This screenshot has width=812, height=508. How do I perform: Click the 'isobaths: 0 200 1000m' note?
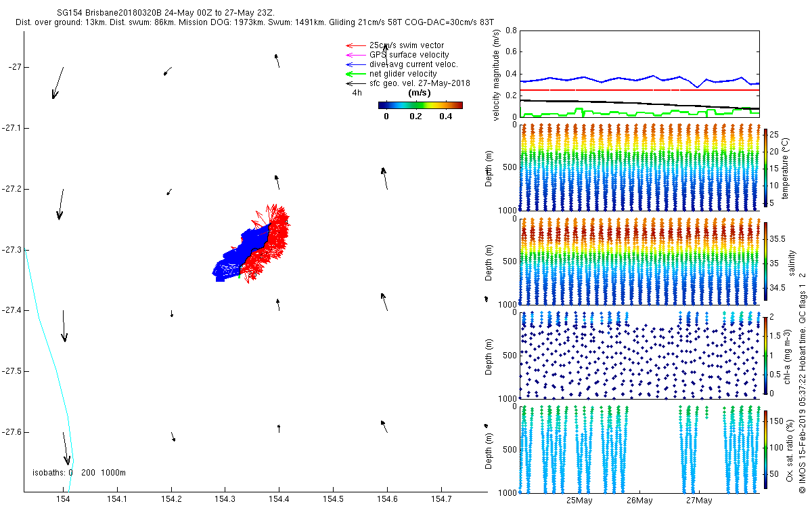pos(79,472)
